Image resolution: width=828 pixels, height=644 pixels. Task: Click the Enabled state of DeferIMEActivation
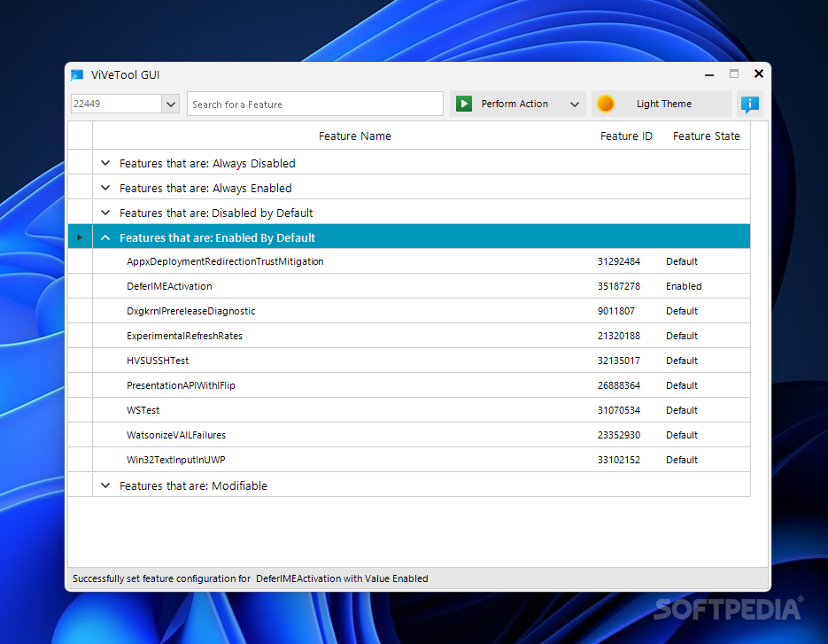pos(684,286)
